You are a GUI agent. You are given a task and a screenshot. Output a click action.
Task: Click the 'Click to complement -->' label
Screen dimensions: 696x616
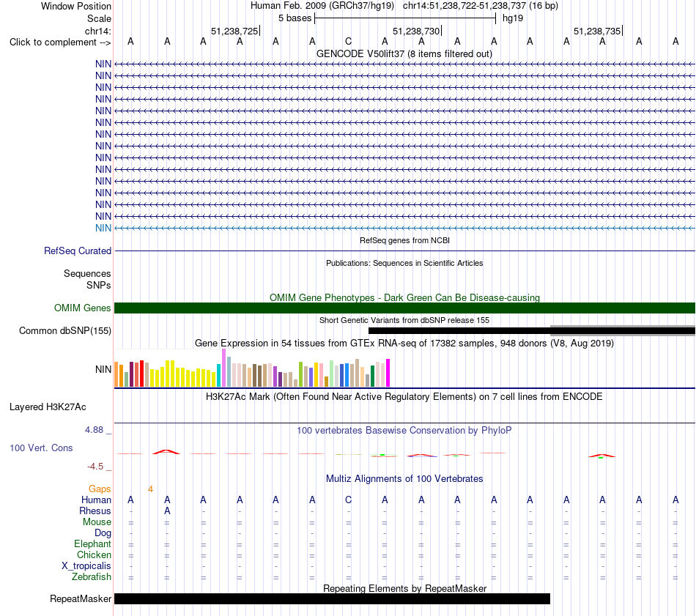coord(60,42)
